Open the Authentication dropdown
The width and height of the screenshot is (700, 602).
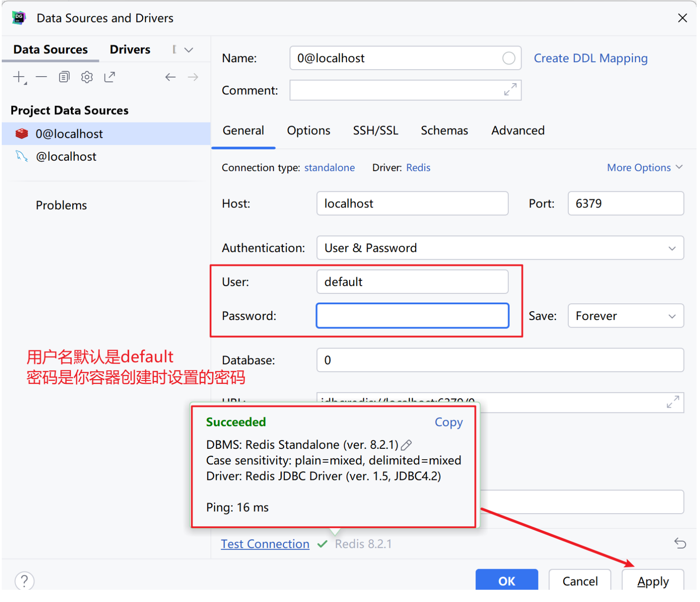pos(500,248)
